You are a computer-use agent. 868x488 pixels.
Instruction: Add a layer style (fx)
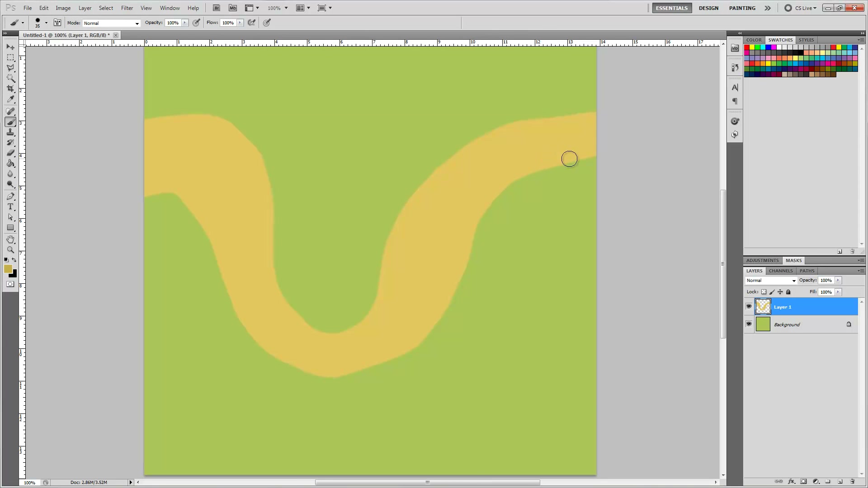(791, 482)
